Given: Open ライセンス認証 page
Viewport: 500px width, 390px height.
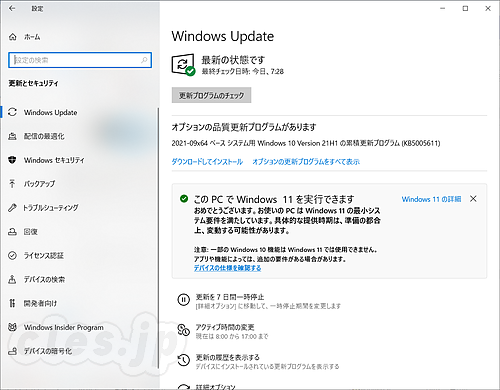Looking at the screenshot, I should click(79, 256).
